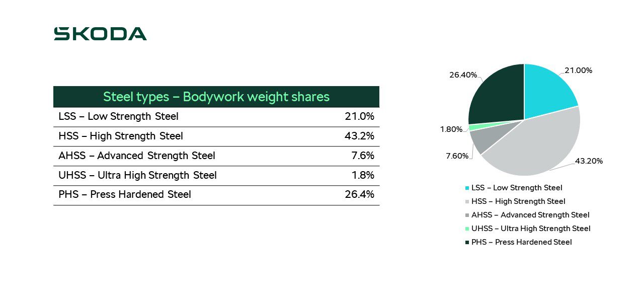Click the UHSS light green legend swatch
The image size is (644, 293).
click(x=467, y=229)
